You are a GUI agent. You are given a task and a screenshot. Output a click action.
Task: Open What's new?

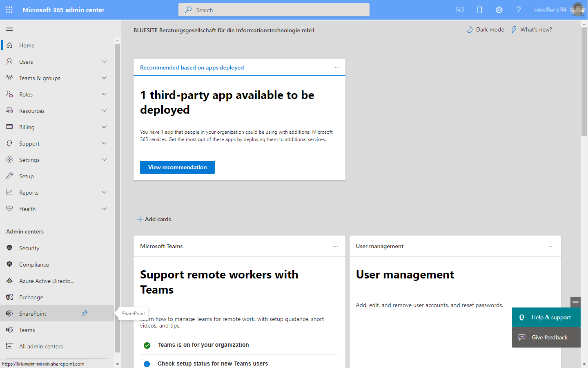531,29
